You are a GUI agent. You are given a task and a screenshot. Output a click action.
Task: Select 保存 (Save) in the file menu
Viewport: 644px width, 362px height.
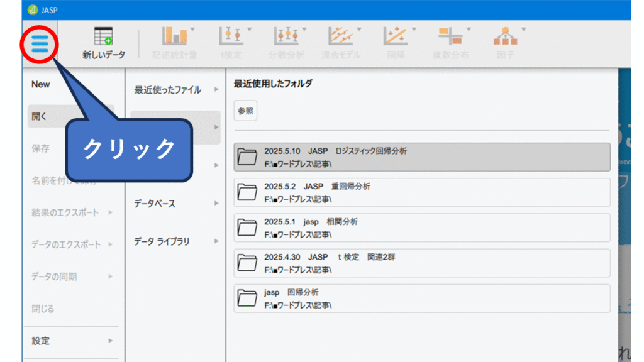pos(40,148)
